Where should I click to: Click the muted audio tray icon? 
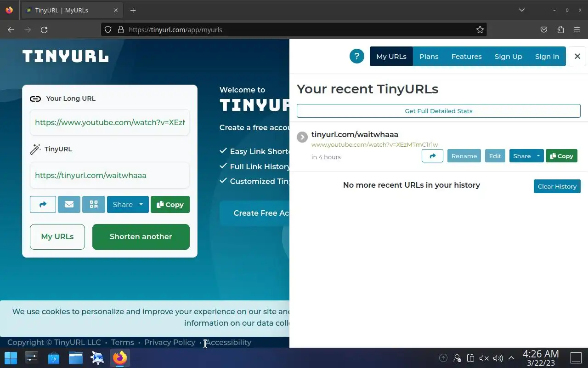pyautogui.click(x=484, y=358)
